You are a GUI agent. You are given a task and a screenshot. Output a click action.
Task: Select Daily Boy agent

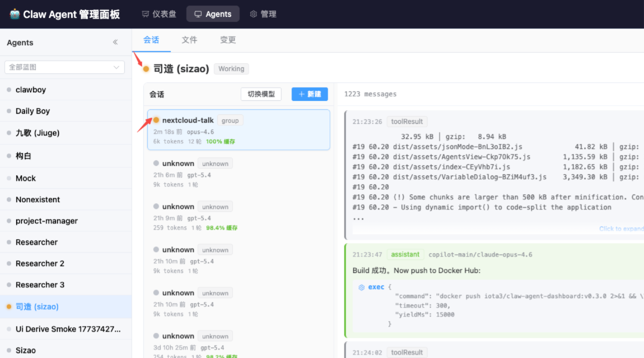(x=65, y=111)
